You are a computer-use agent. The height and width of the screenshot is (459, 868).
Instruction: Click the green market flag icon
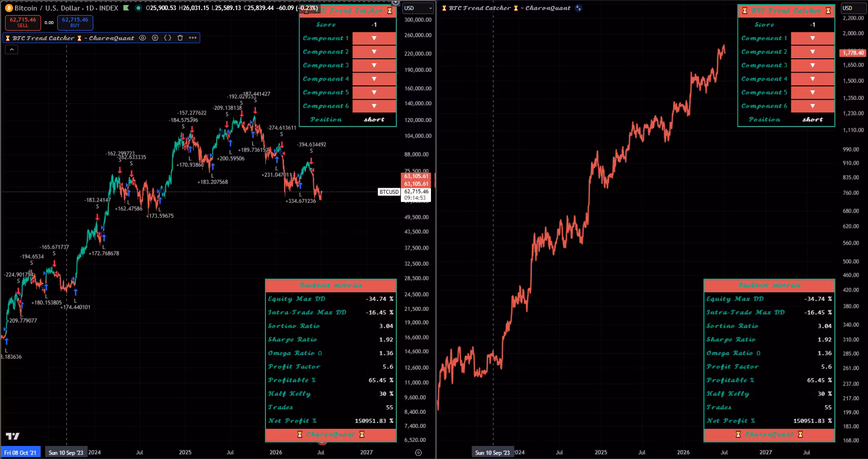tap(126, 8)
